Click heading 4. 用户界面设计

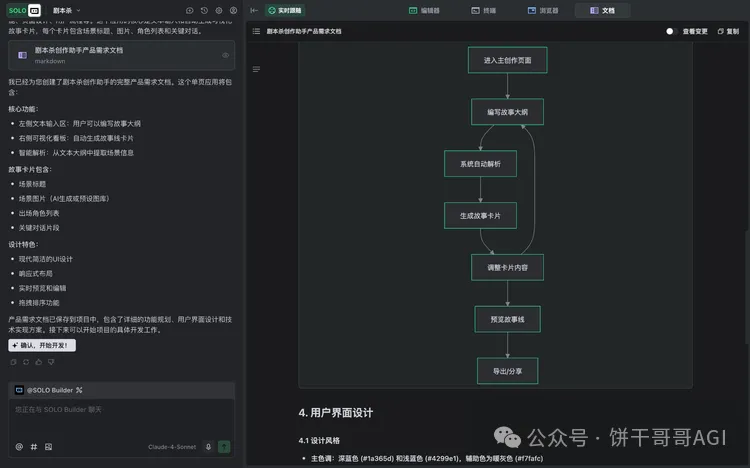(336, 413)
